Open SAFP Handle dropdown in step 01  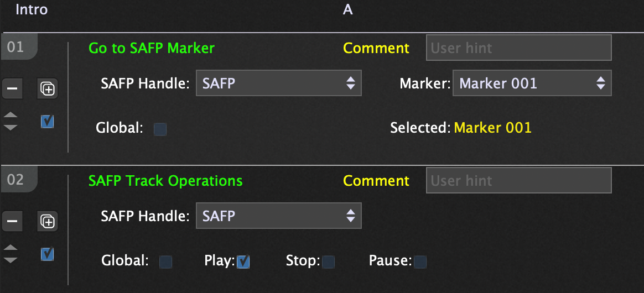[x=278, y=83]
